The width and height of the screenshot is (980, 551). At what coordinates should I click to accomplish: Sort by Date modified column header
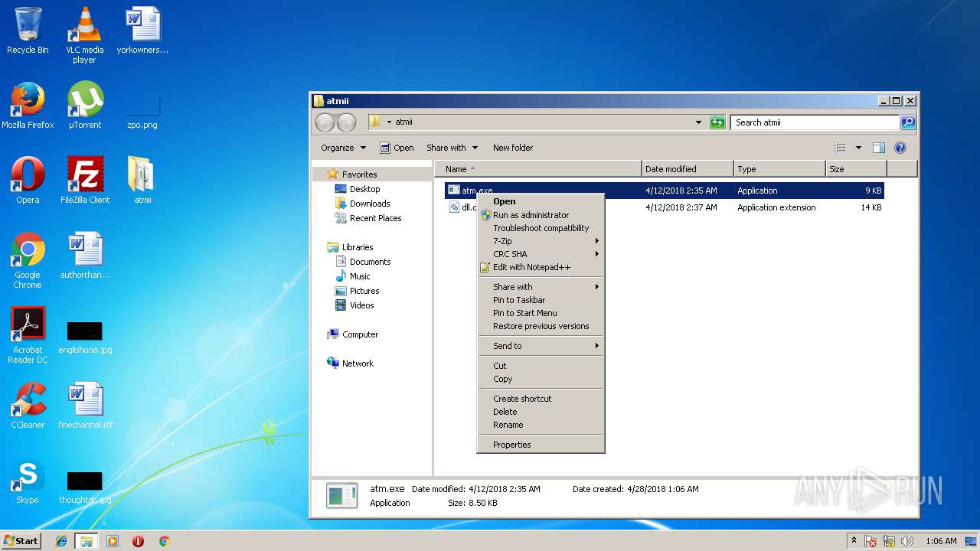pos(688,169)
